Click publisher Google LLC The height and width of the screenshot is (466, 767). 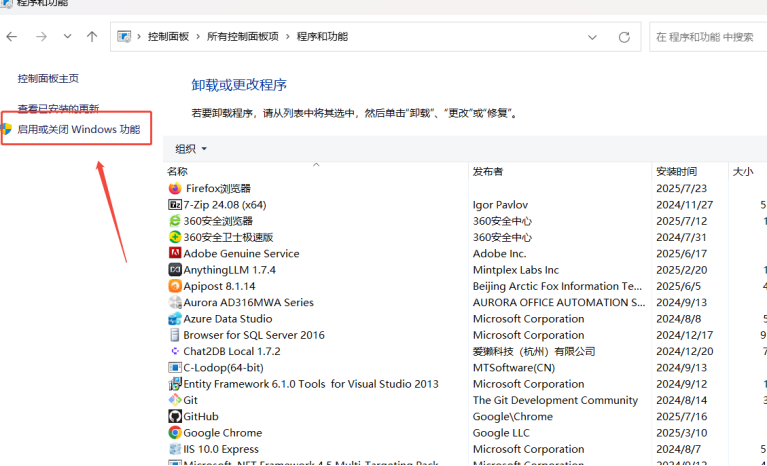click(501, 433)
